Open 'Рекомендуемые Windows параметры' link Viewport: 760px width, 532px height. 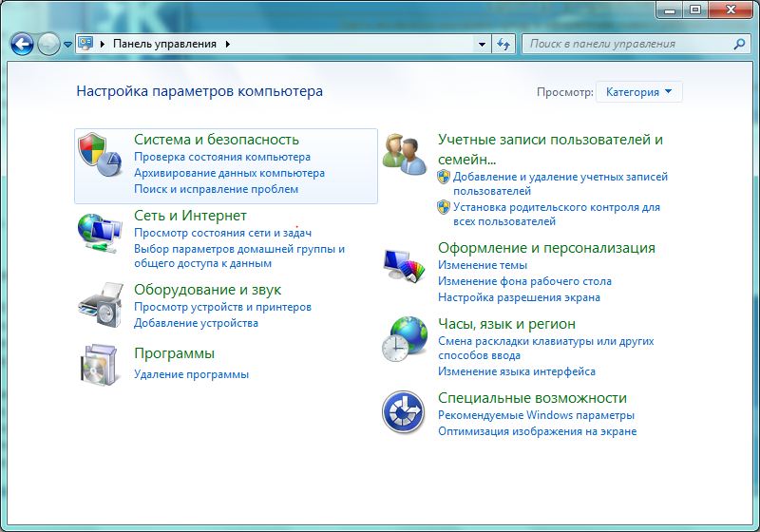click(x=536, y=416)
